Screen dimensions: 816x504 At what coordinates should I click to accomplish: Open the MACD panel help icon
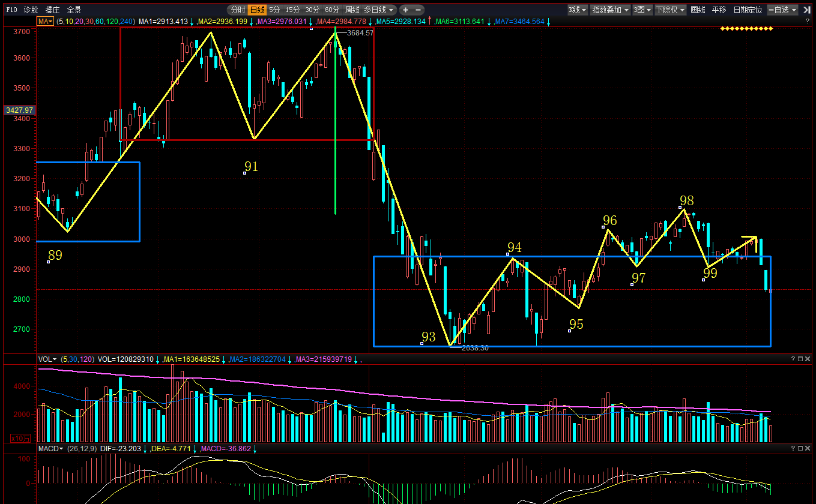point(793,448)
